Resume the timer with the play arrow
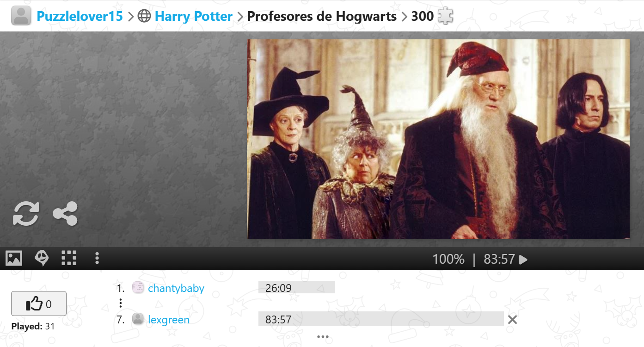 point(523,260)
